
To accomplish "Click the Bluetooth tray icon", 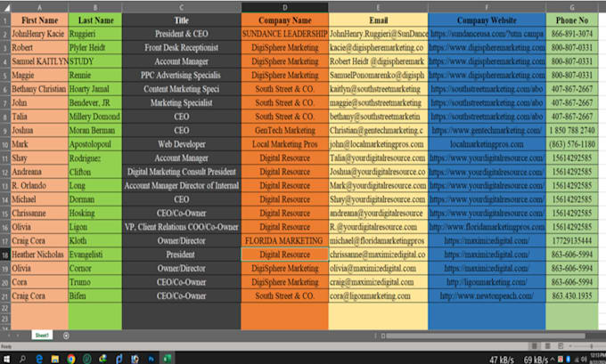I will (569, 360).
